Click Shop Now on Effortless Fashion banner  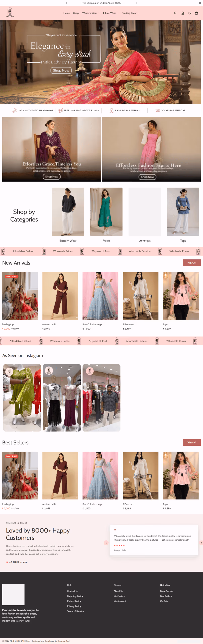tap(147, 177)
